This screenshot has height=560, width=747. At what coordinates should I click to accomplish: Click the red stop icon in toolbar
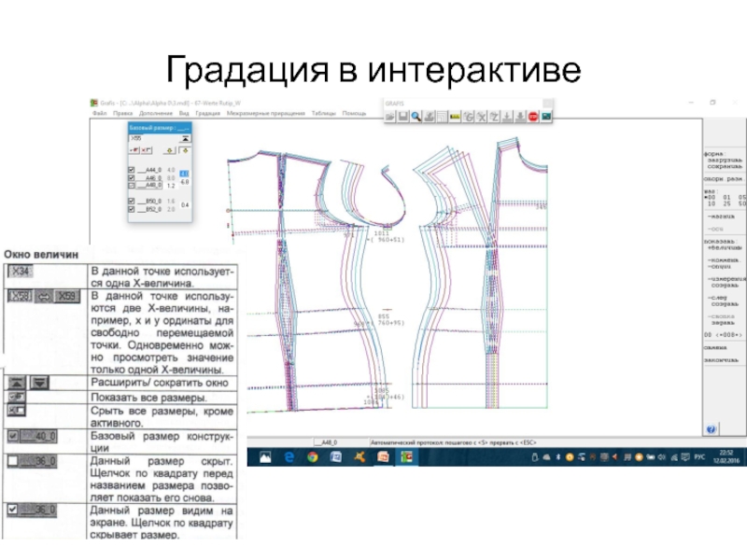[533, 116]
